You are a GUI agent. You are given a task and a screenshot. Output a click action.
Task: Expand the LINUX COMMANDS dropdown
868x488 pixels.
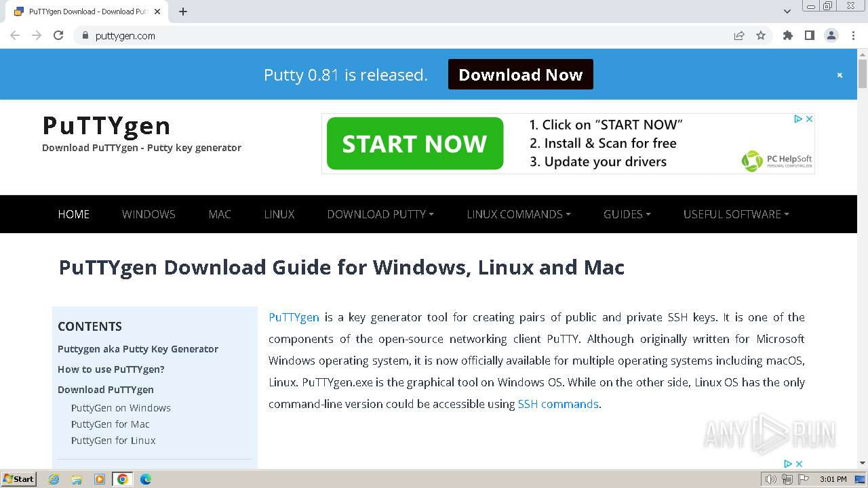(519, 214)
